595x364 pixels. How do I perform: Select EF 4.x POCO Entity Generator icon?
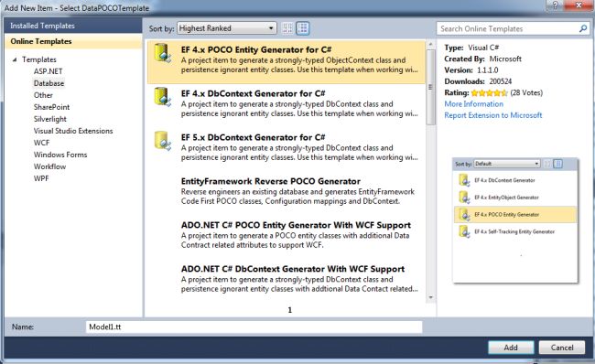[x=163, y=52]
